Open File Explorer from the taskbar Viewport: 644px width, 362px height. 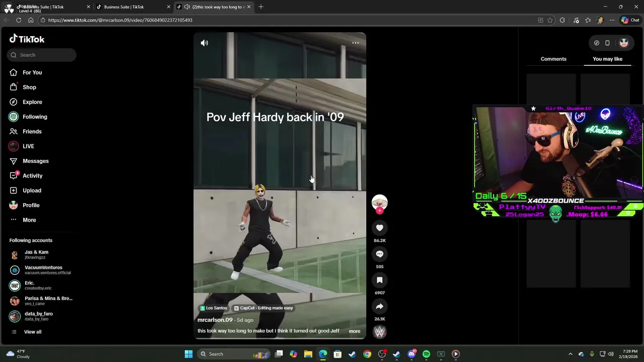(x=308, y=354)
